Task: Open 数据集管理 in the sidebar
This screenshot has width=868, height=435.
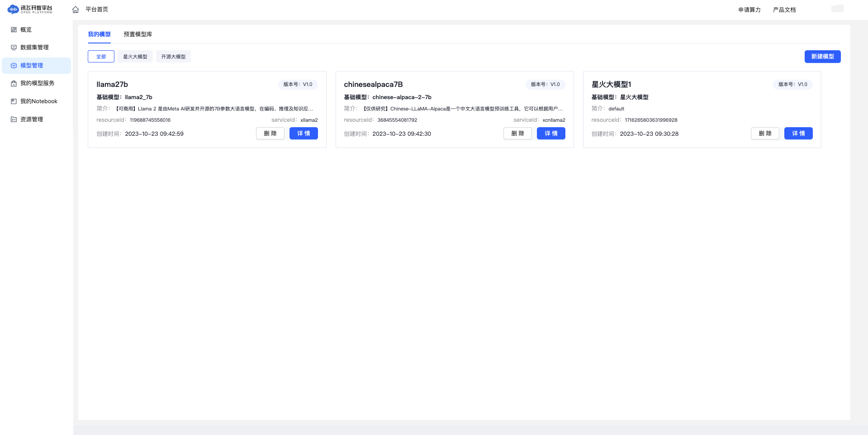Action: pos(36,47)
